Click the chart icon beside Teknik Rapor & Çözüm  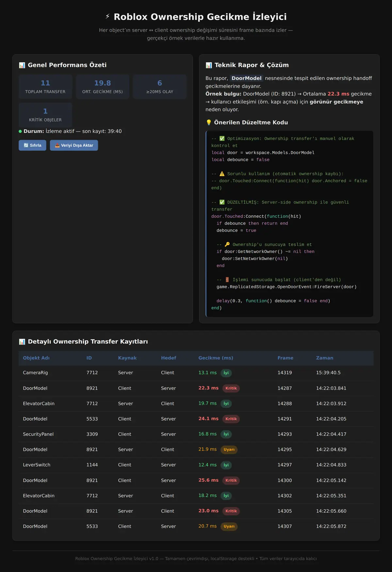tap(209, 65)
